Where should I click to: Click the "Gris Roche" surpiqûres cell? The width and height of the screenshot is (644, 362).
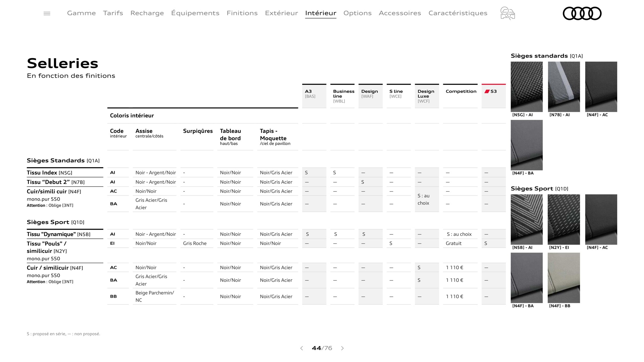click(195, 243)
